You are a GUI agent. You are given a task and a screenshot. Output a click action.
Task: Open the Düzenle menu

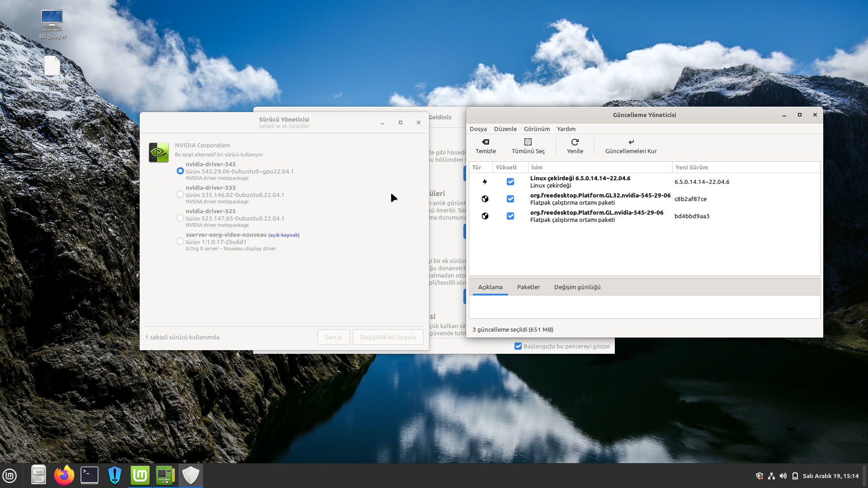point(505,129)
